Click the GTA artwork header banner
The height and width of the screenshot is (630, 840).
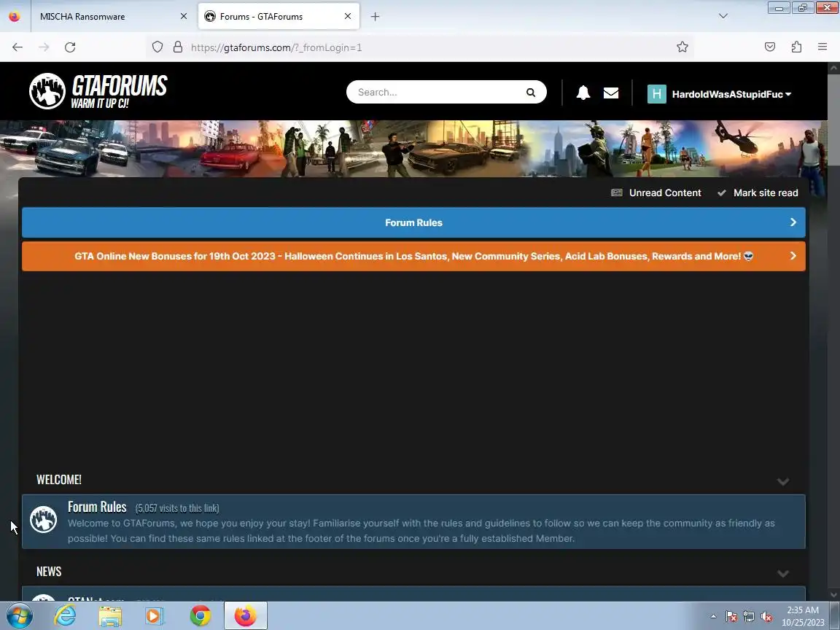click(413, 149)
